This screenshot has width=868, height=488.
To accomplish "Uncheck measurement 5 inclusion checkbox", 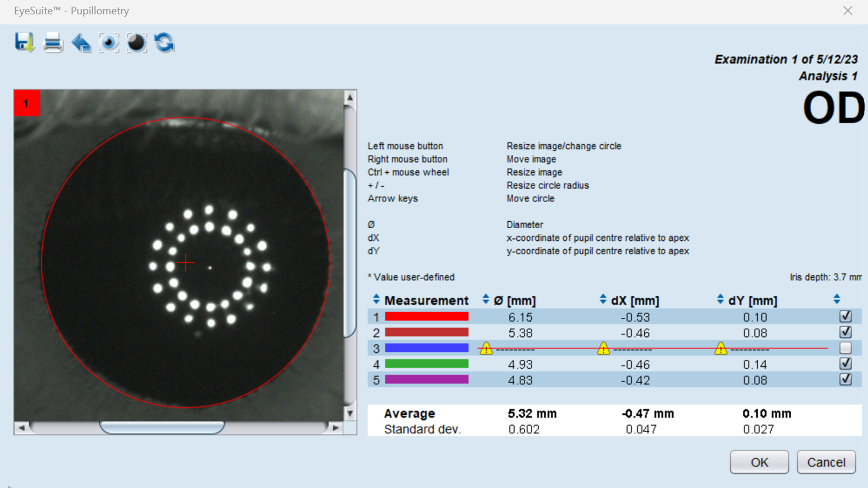I will click(x=845, y=379).
